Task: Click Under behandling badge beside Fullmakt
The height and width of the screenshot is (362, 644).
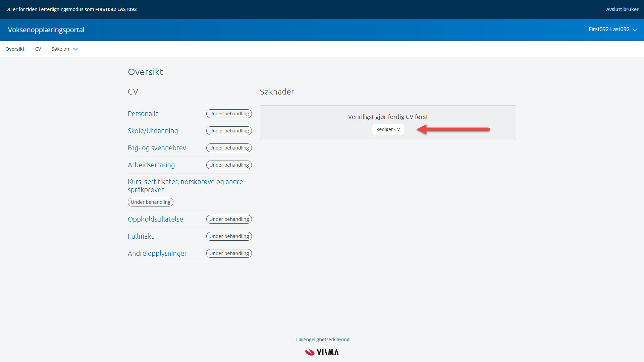Action: [229, 236]
